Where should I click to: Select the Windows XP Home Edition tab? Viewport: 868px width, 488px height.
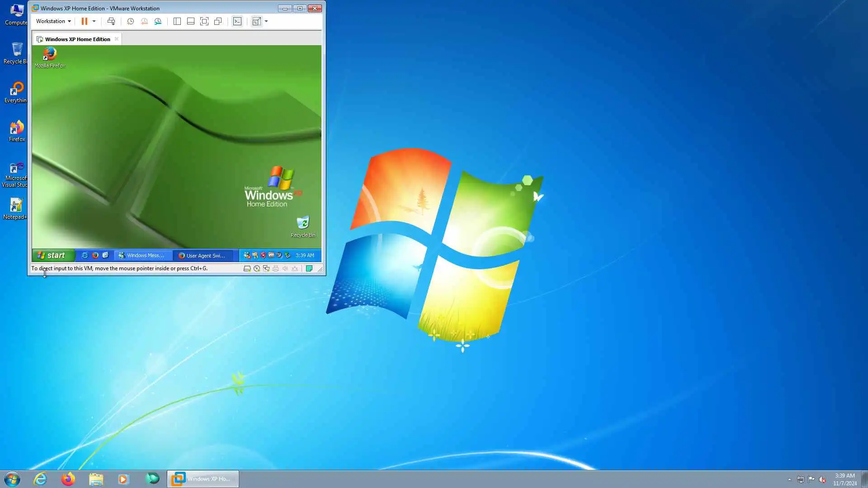[x=77, y=39]
